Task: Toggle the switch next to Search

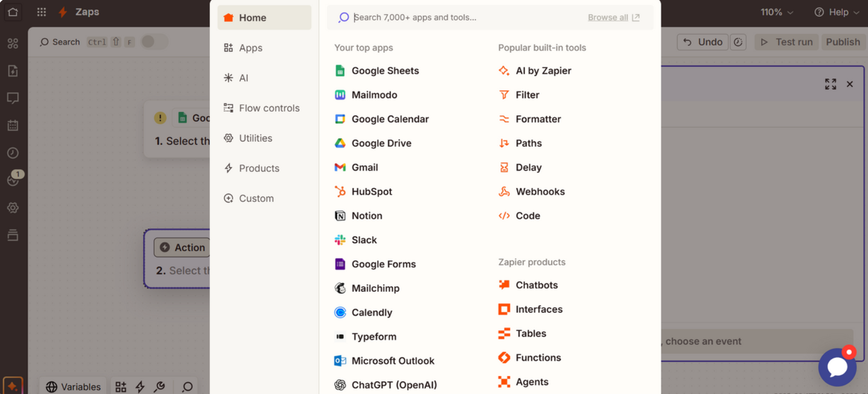Action: click(154, 42)
